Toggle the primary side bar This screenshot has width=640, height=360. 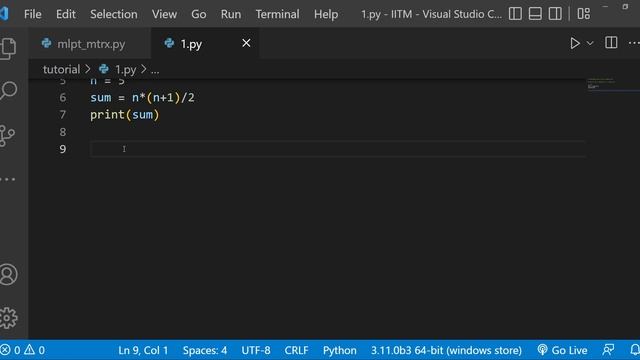pos(515,14)
